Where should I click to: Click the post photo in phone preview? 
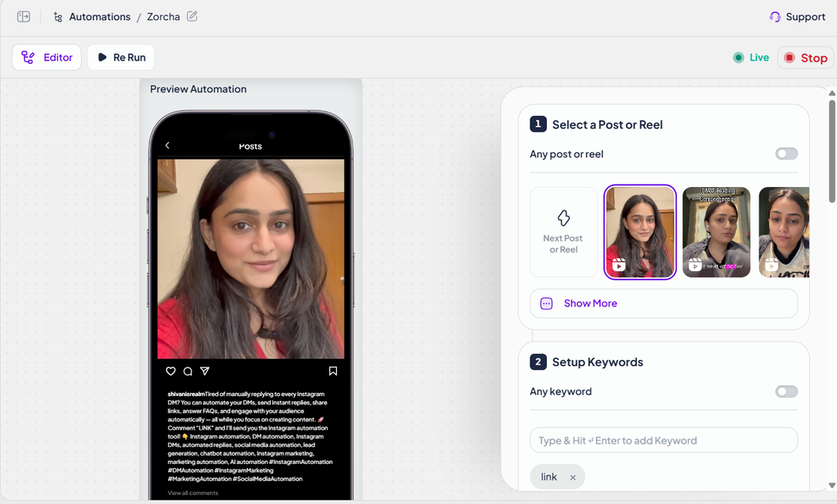251,259
